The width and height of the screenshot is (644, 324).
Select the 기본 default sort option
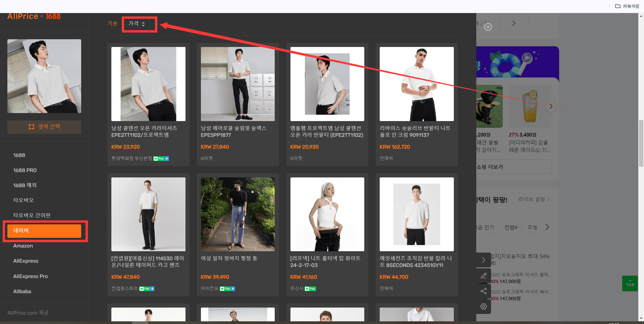[x=112, y=23]
